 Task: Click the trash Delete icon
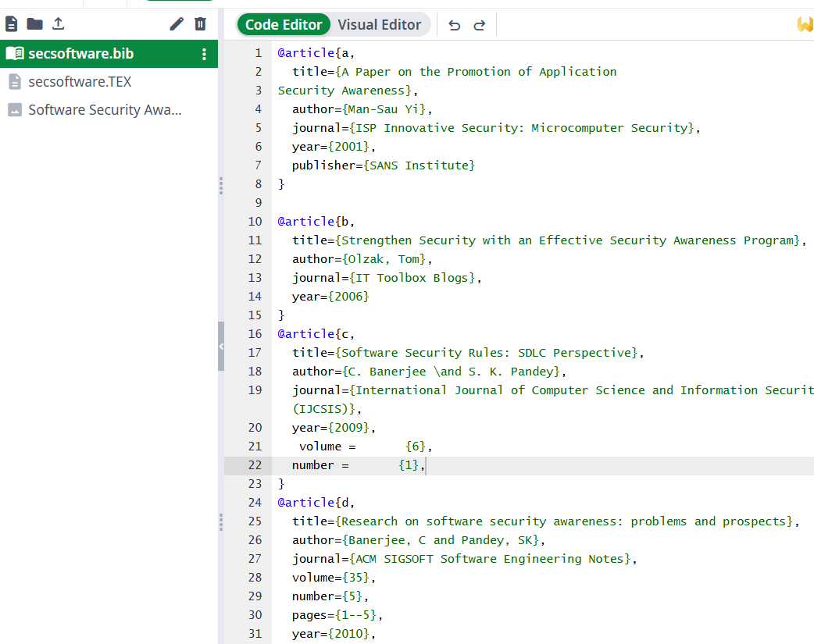(201, 24)
